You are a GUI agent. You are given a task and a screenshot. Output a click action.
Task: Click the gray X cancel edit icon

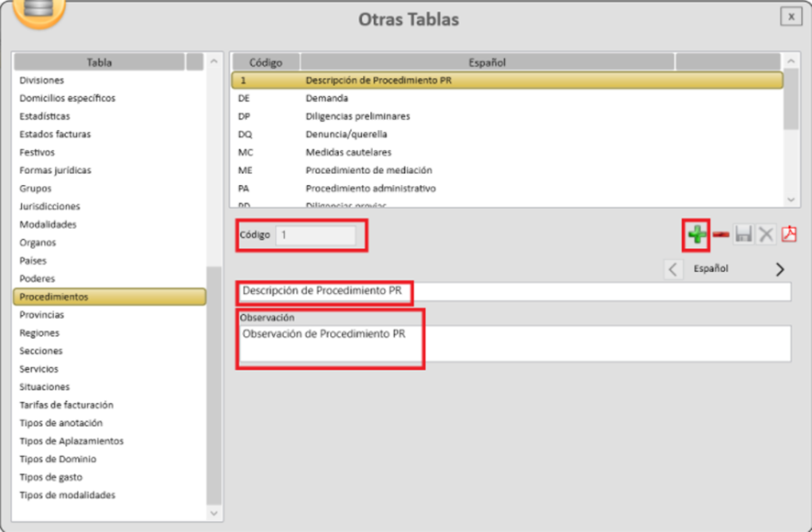point(765,235)
